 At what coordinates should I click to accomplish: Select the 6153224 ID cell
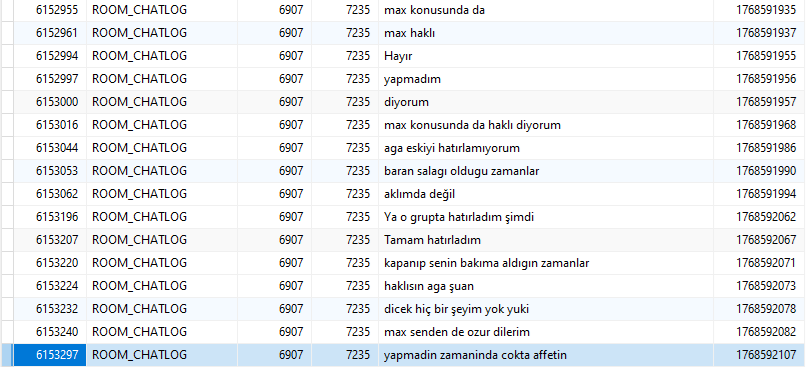pyautogui.click(x=50, y=286)
